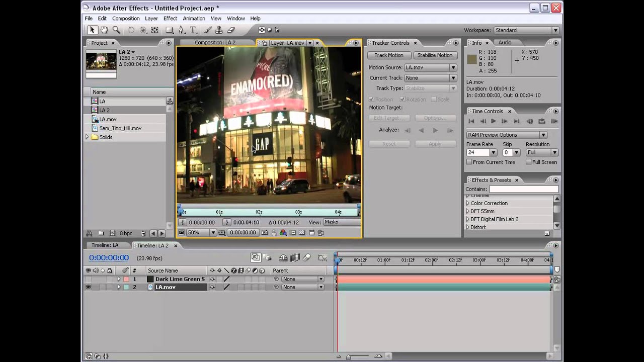Open the Motion Source dropdown

point(431,67)
